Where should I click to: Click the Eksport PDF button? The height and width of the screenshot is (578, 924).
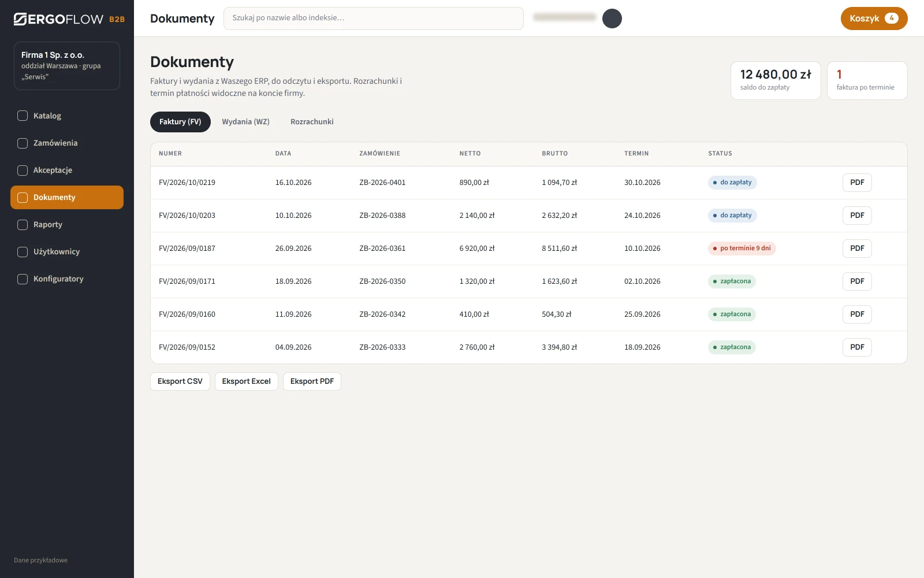(x=312, y=381)
